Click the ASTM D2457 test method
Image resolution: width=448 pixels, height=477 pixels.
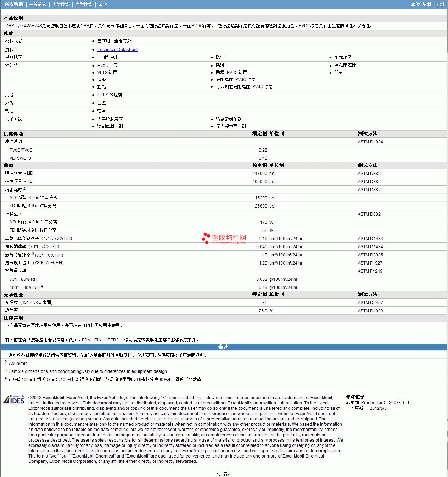pos(370,303)
